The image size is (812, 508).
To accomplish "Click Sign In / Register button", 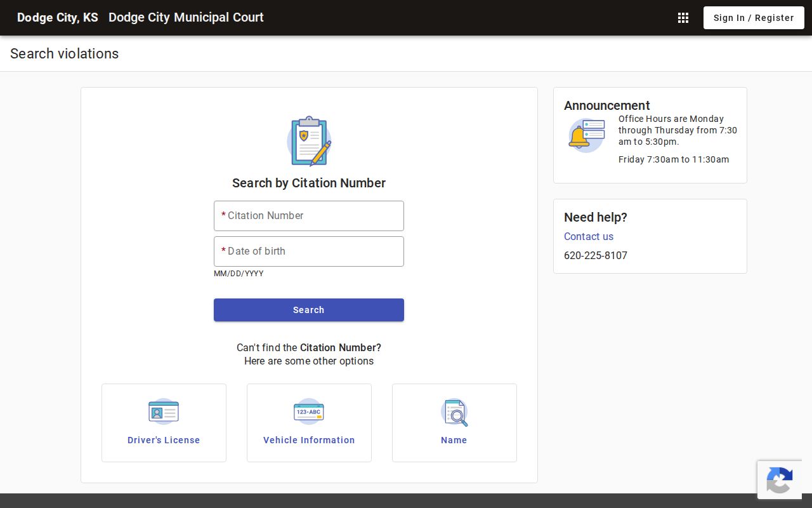I will pyautogui.click(x=754, y=18).
